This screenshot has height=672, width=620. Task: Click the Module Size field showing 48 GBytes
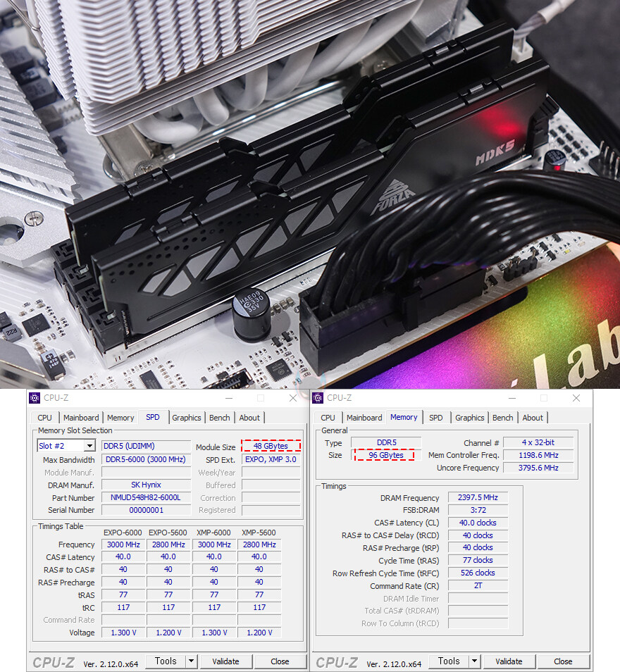[x=271, y=445]
